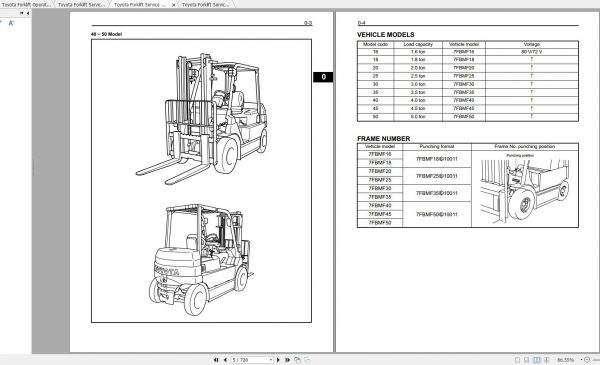Select the '40 ~ 50 Model' caption
This screenshot has height=365, width=600.
coord(106,34)
